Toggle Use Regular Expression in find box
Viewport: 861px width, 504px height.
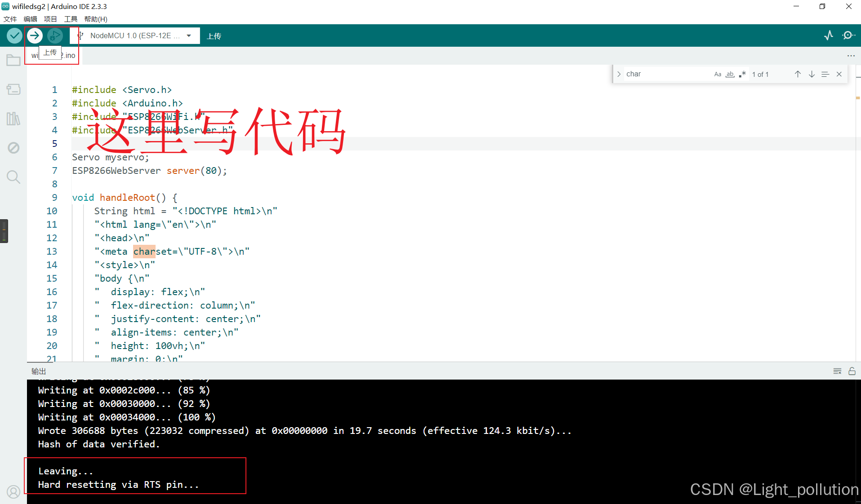742,74
